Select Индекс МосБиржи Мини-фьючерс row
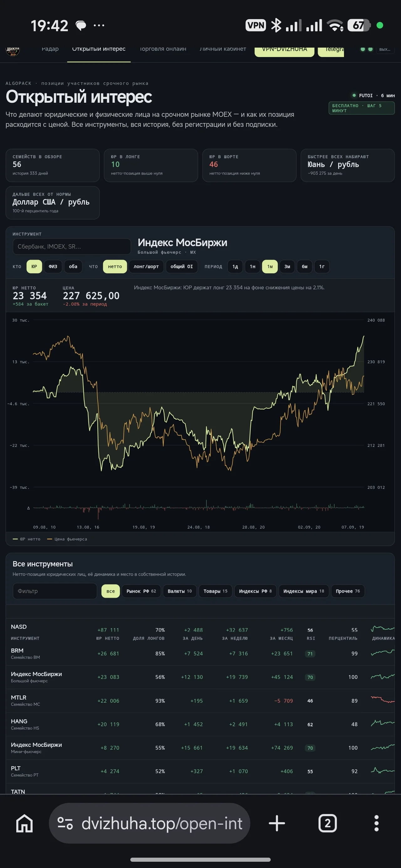The height and width of the screenshot is (868, 401). click(200, 748)
